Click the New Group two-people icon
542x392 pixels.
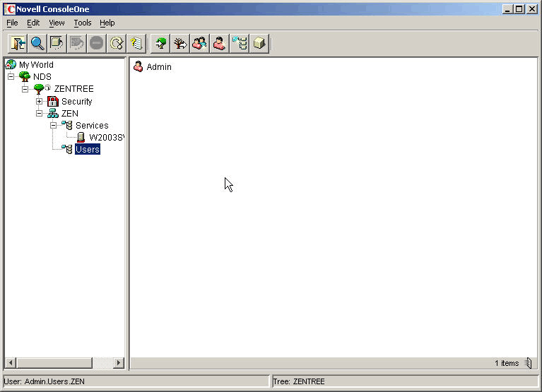tap(200, 44)
